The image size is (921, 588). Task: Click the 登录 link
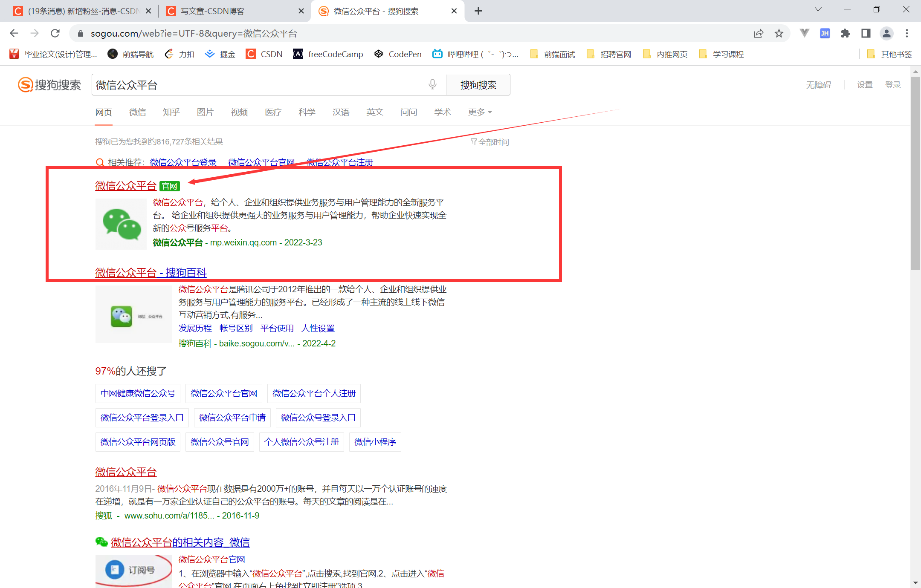coord(893,85)
